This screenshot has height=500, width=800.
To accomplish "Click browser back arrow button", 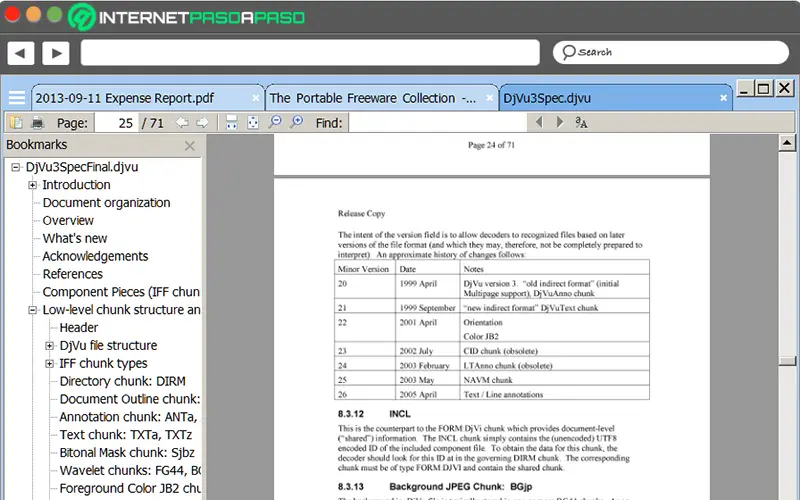I will pyautogui.click(x=21, y=53).
